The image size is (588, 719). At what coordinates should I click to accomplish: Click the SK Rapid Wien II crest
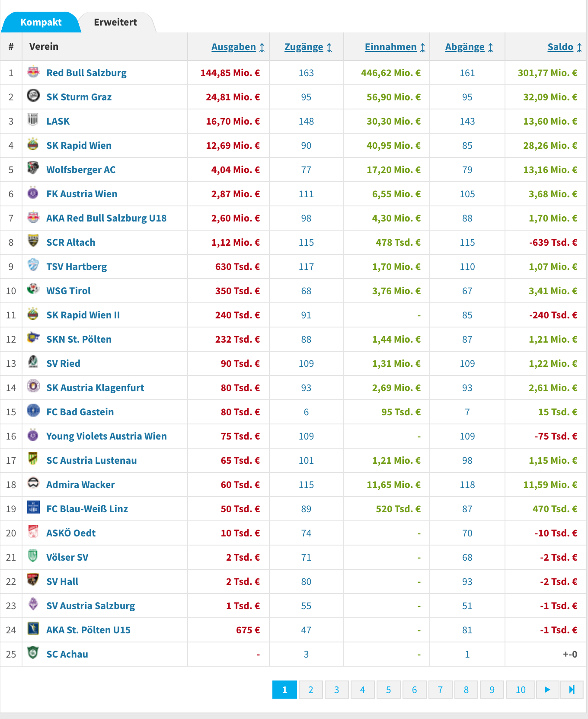coord(33,314)
